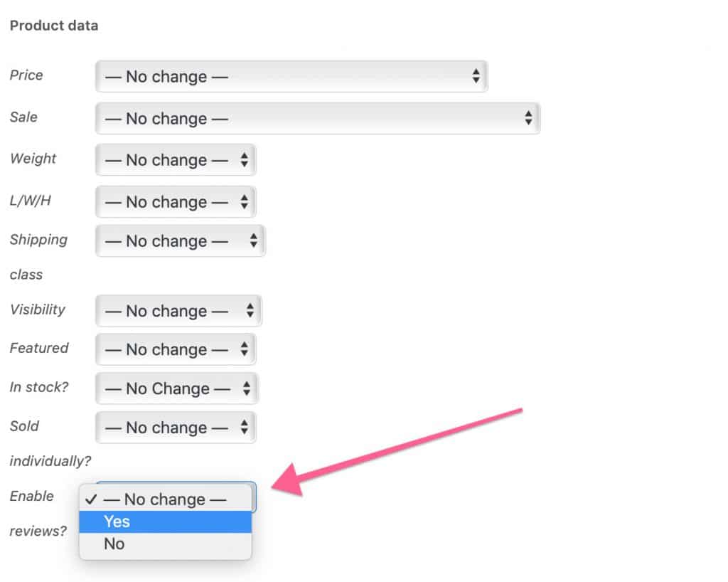
Task: Expand the Weight select box
Action: coord(176,161)
